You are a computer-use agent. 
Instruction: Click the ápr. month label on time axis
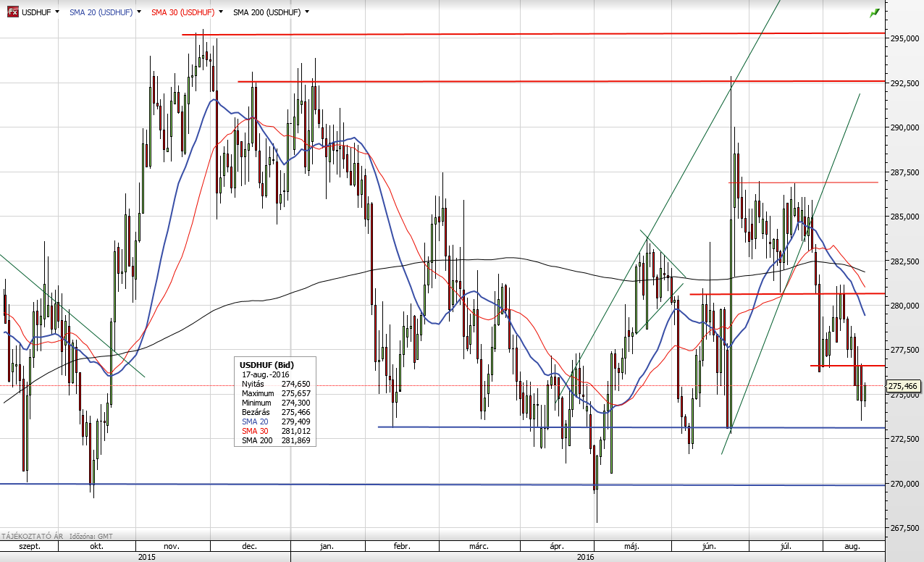555,546
